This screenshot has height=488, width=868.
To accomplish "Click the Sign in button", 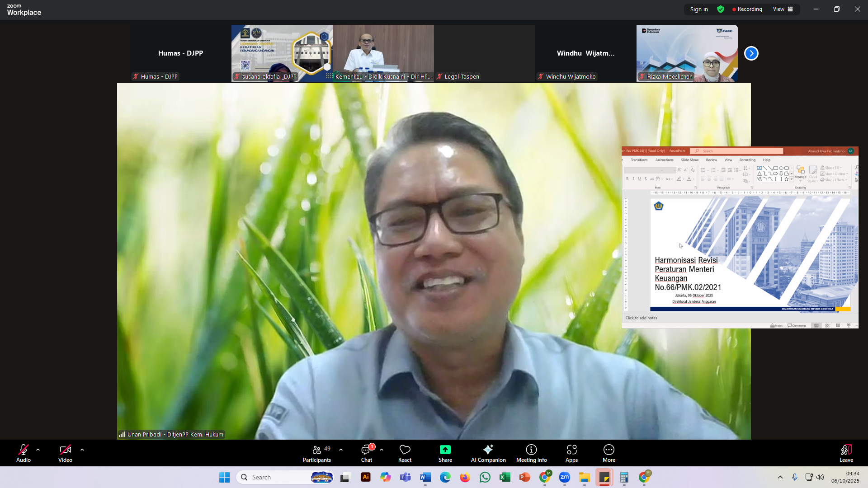I will 699,9.
